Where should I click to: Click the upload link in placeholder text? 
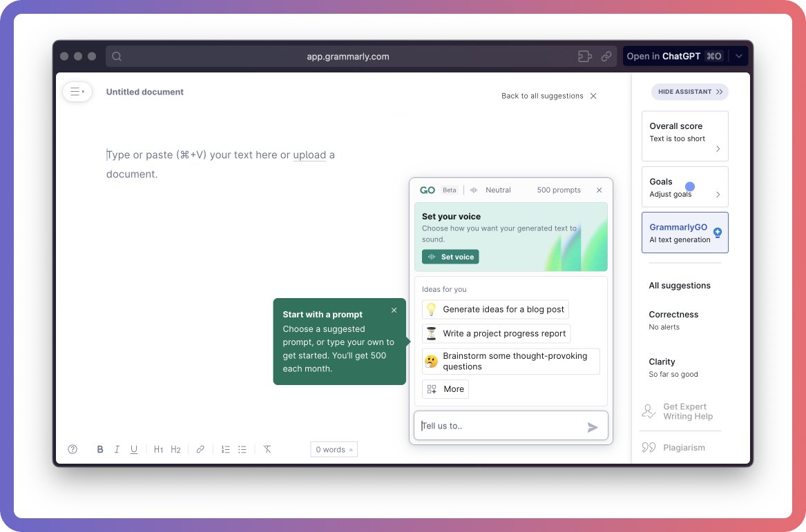tap(309, 155)
